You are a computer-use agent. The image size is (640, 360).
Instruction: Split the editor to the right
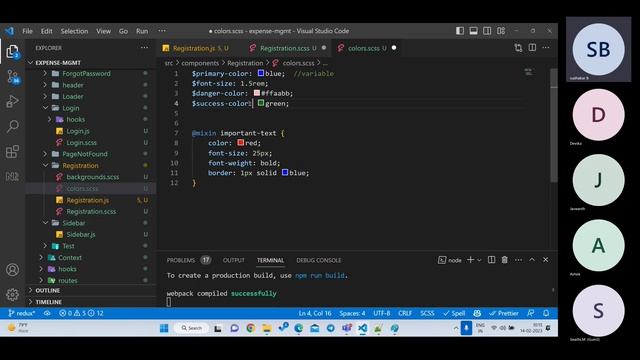click(x=532, y=48)
